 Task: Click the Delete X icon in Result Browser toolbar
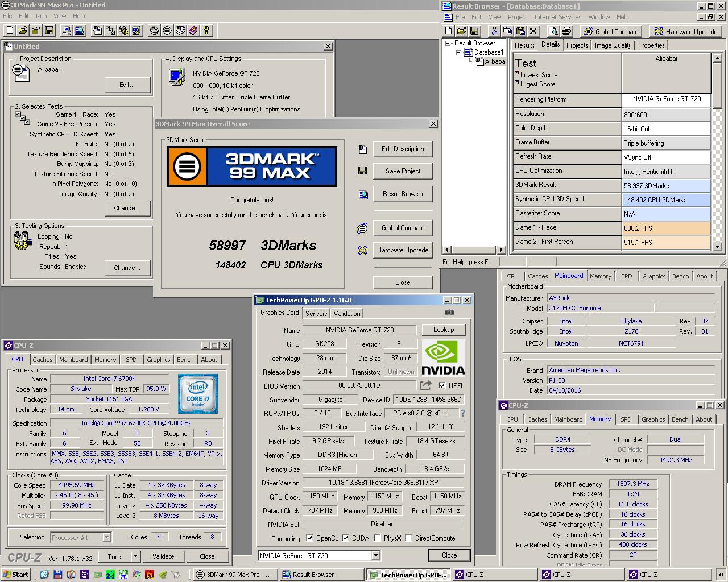pos(533,31)
